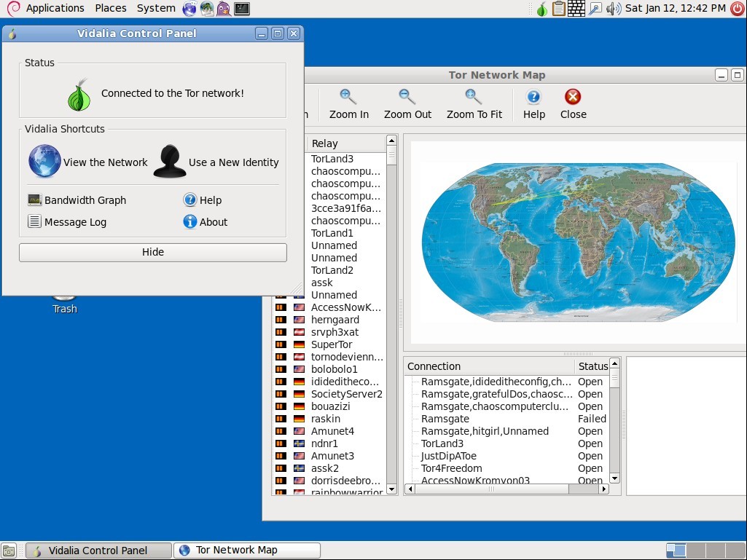Screen dimensions: 747x560
Task: Select the TorLand3 connection row
Action: (507, 443)
